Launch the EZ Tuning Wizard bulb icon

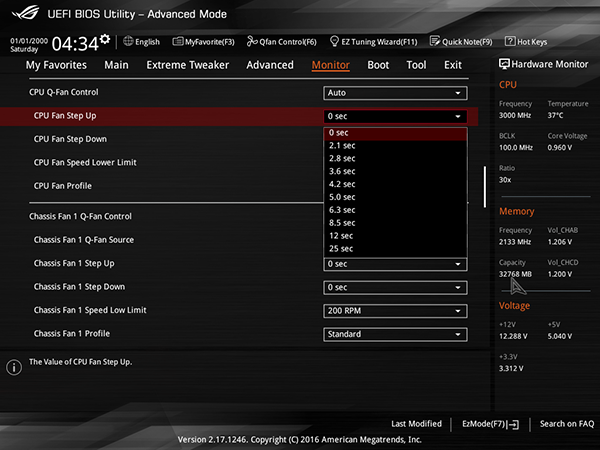pos(334,41)
